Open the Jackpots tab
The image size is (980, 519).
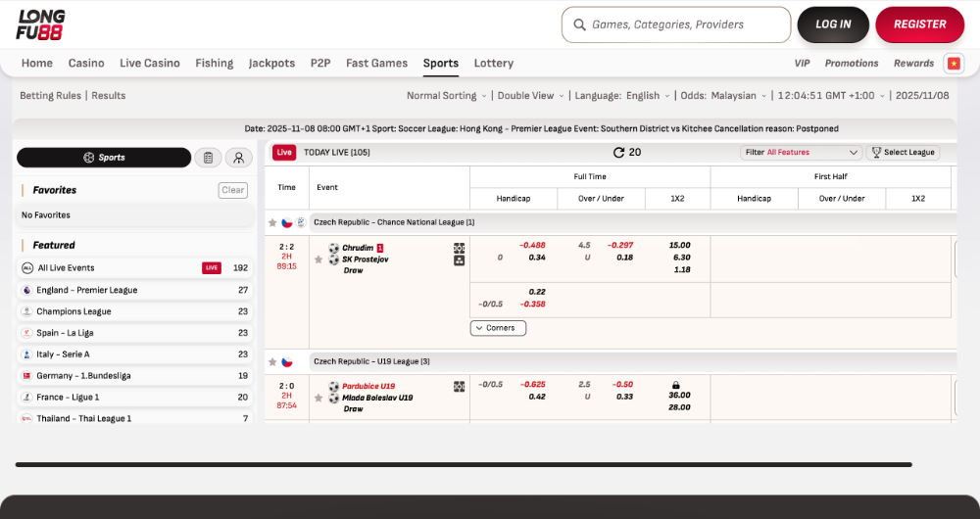[x=271, y=63]
